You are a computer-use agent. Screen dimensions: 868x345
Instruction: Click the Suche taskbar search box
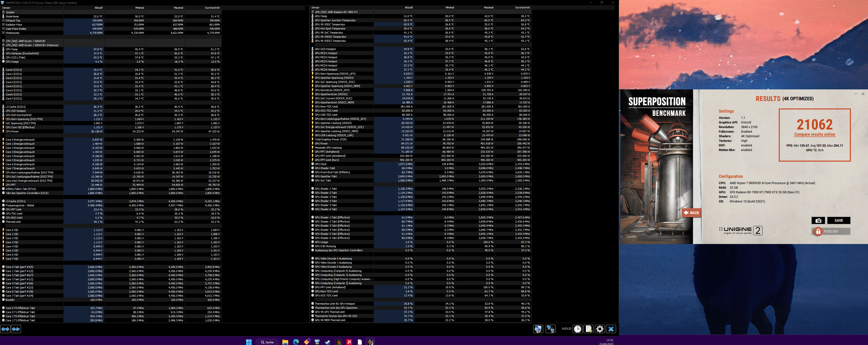click(268, 342)
